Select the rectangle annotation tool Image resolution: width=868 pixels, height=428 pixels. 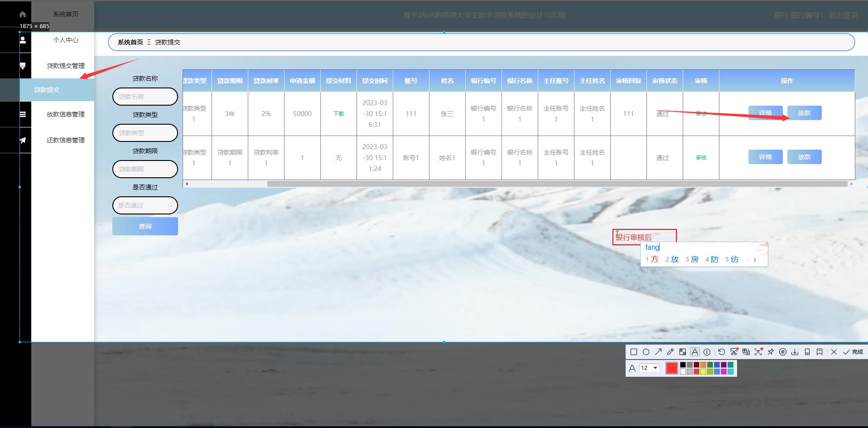click(634, 352)
